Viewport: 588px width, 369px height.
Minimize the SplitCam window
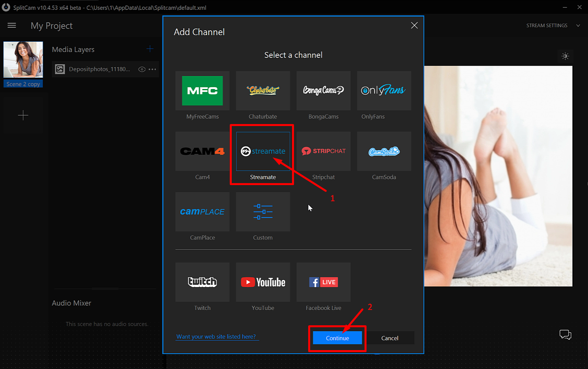[x=565, y=7]
